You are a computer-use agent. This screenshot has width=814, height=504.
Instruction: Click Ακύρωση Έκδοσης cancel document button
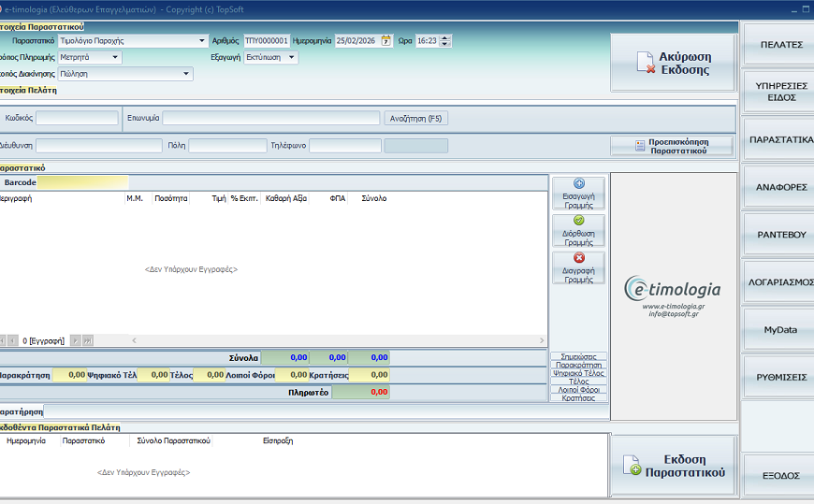tap(672, 63)
